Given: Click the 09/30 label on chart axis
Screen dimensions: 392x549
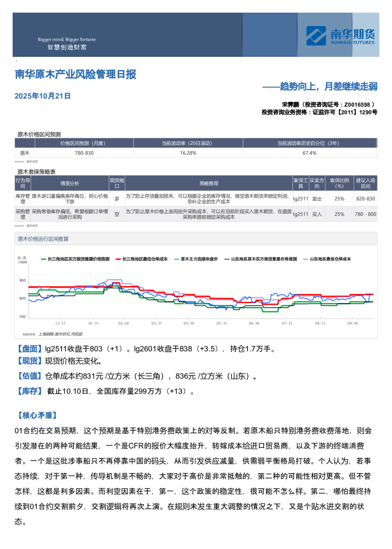Looking at the screenshot, I should coord(352,323).
